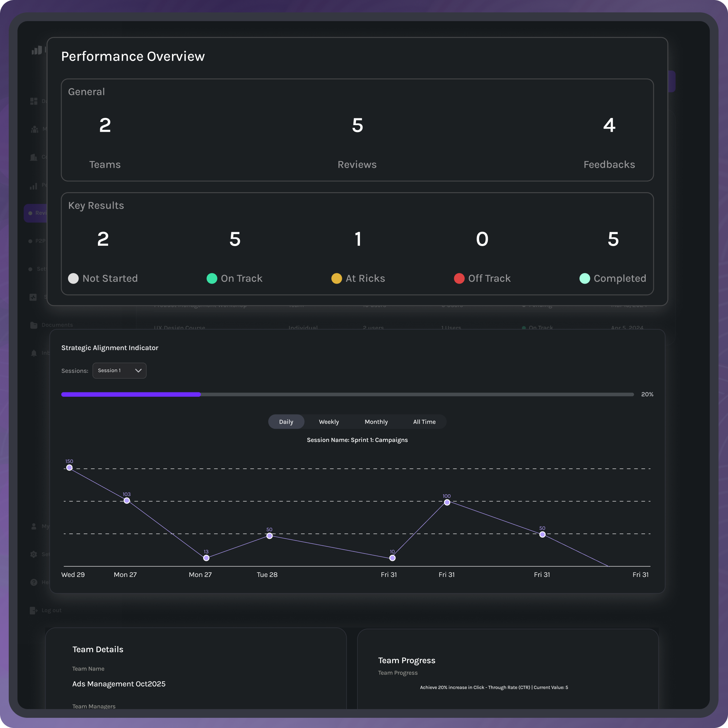The image size is (728, 728).
Task: Toggle the Completed status indicator
Action: pos(585,278)
